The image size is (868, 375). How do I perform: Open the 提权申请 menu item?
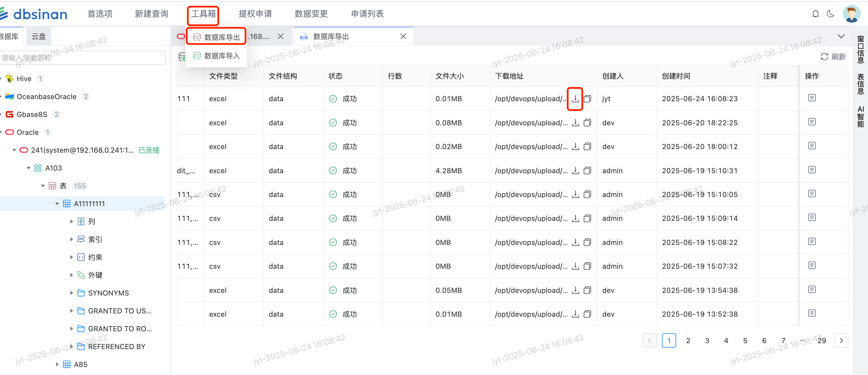[255, 14]
